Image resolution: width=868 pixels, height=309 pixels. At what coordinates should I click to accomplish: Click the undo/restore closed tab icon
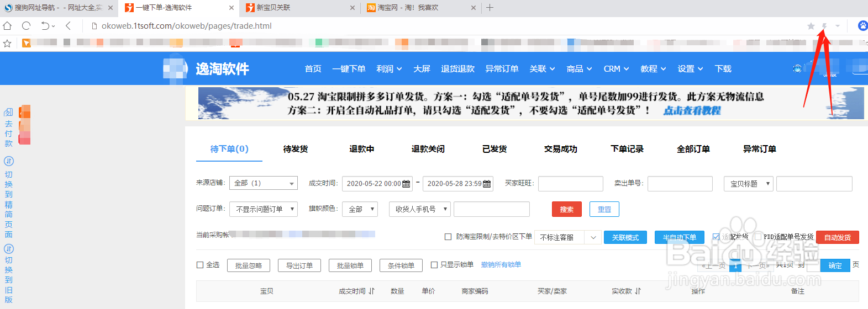(45, 25)
